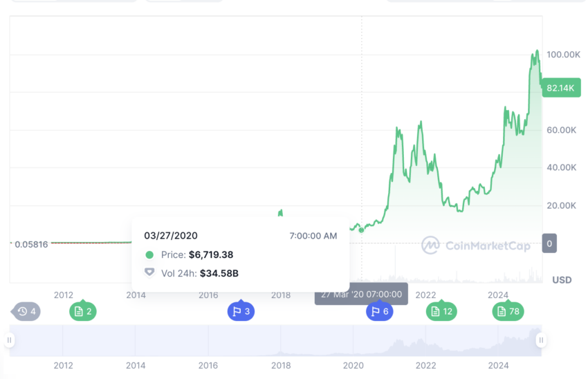Open the green document badge showing 12
Image resolution: width=588 pixels, height=379 pixels.
click(x=441, y=311)
